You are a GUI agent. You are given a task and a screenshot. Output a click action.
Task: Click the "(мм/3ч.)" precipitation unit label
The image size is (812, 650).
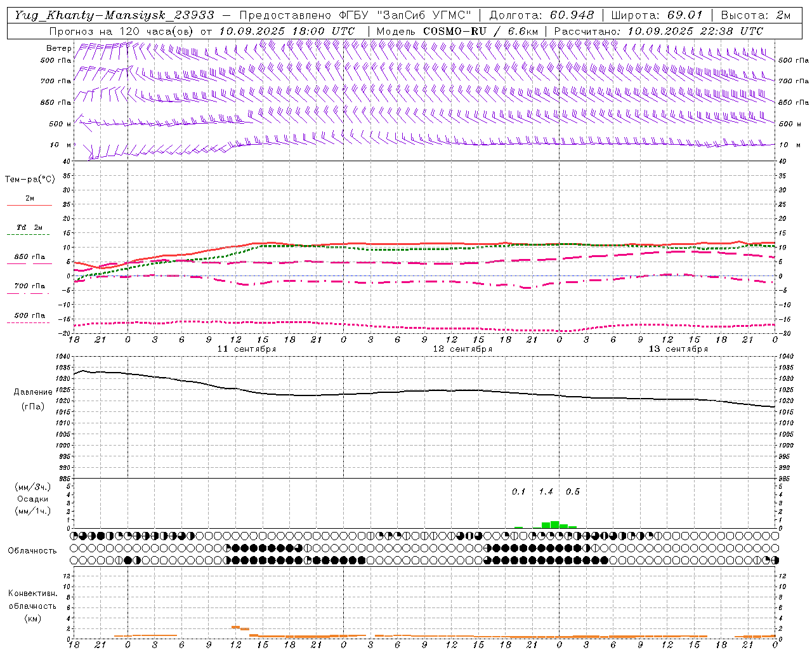[x=33, y=487]
